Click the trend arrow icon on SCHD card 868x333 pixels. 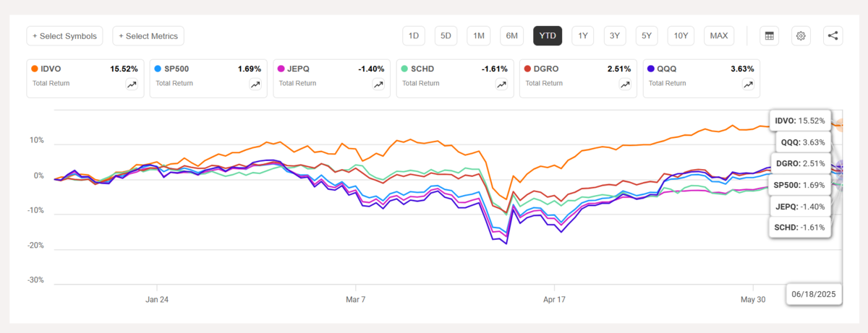pyautogui.click(x=501, y=84)
